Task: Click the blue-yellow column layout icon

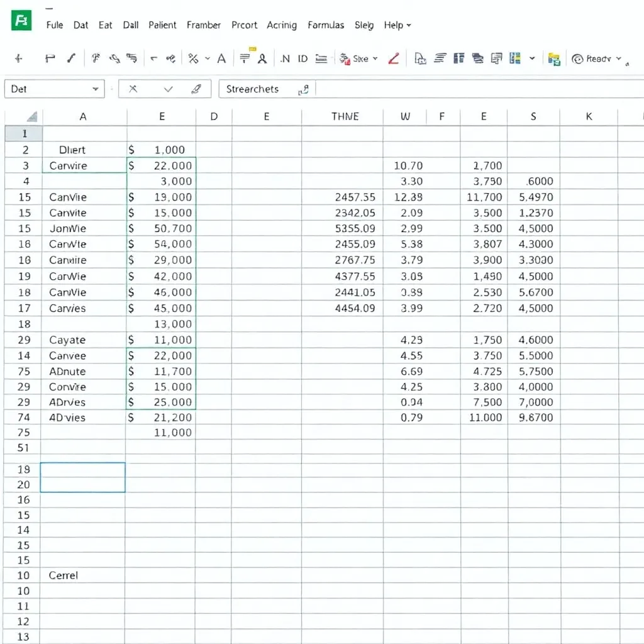Action: click(x=515, y=58)
